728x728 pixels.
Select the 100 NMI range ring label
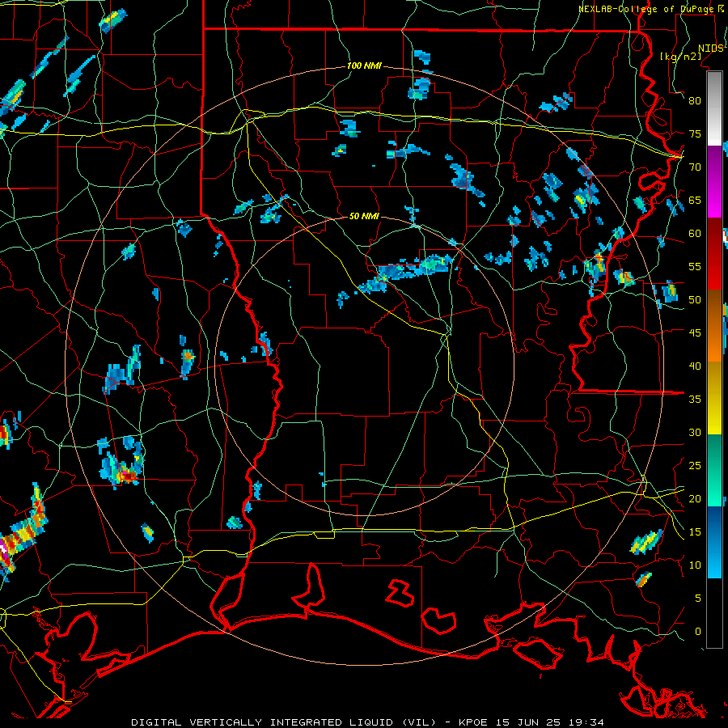tap(364, 66)
